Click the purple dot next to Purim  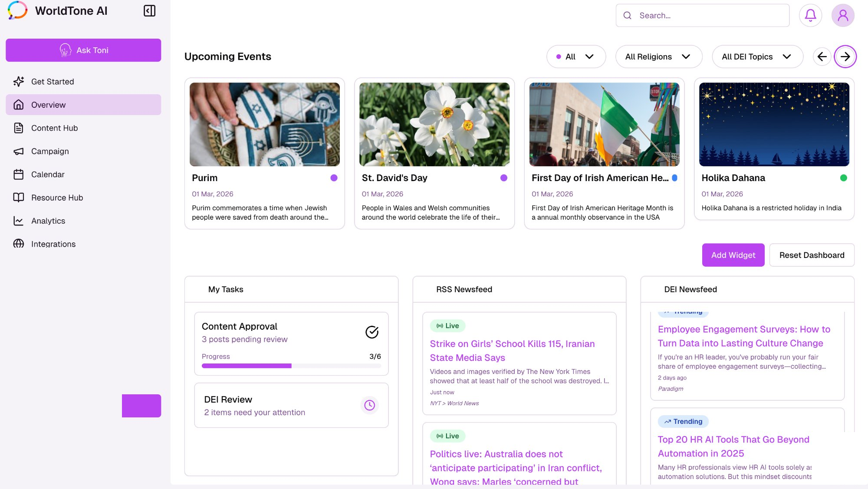pos(334,178)
